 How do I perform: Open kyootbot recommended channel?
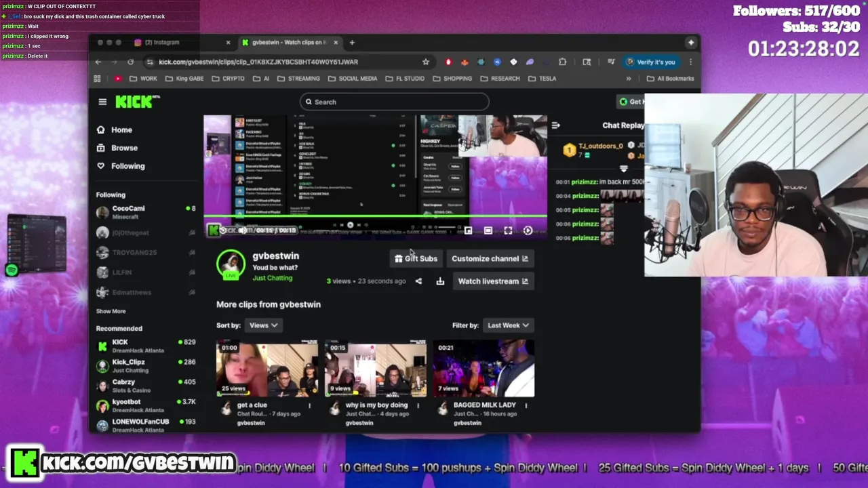click(146, 405)
